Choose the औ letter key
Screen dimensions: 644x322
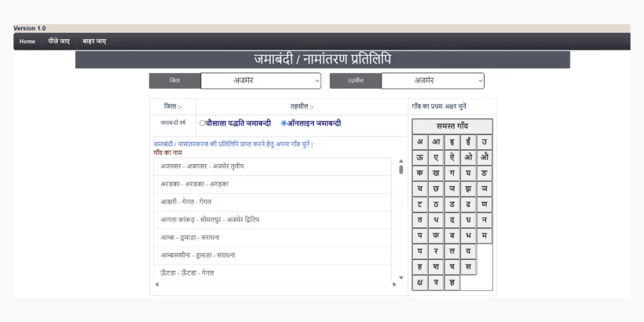pos(484,158)
